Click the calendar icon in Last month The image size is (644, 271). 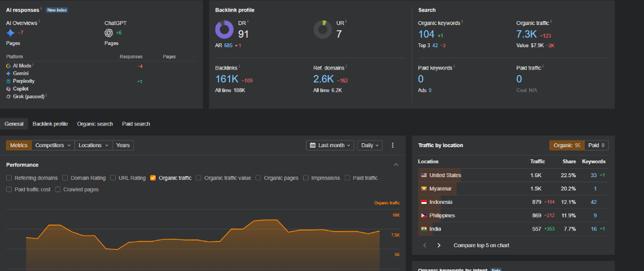(x=313, y=145)
